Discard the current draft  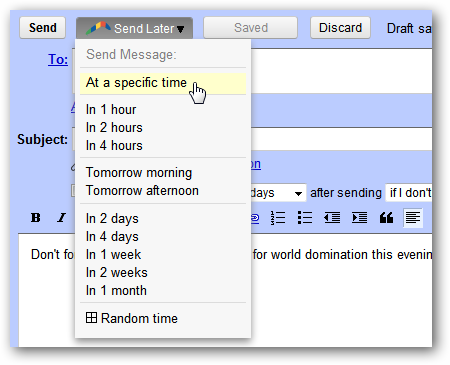[x=340, y=28]
